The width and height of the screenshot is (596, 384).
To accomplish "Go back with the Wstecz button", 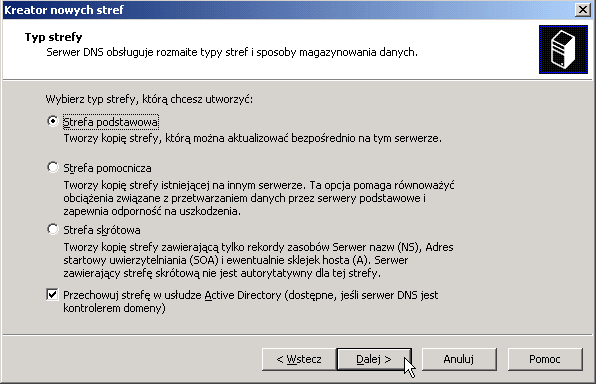I will pyautogui.click(x=299, y=359).
